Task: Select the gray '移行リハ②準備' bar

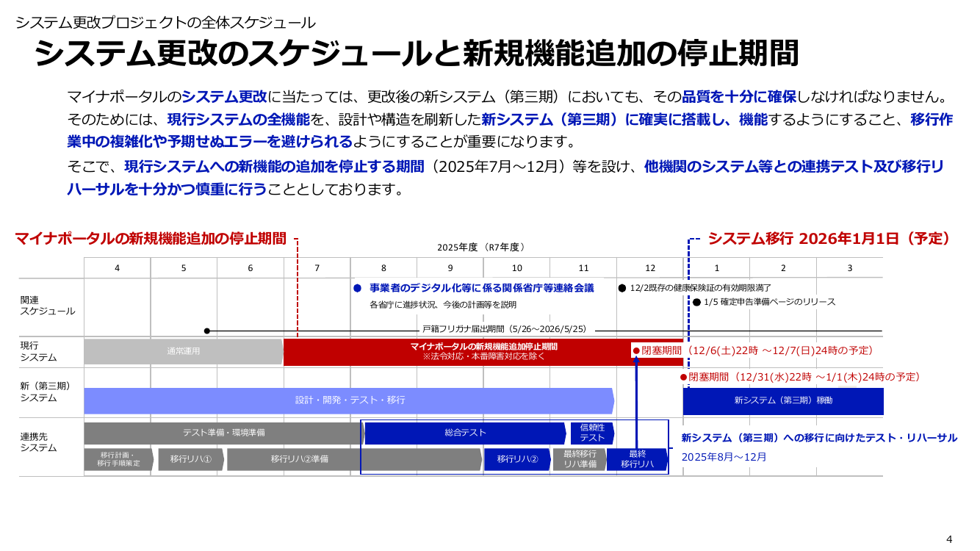Action: 353,459
